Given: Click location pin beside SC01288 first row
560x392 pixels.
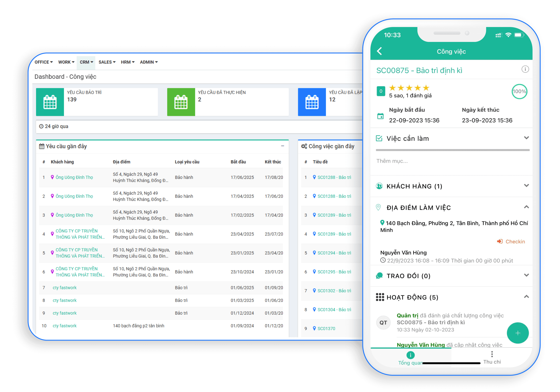Looking at the screenshot, I should point(314,177).
